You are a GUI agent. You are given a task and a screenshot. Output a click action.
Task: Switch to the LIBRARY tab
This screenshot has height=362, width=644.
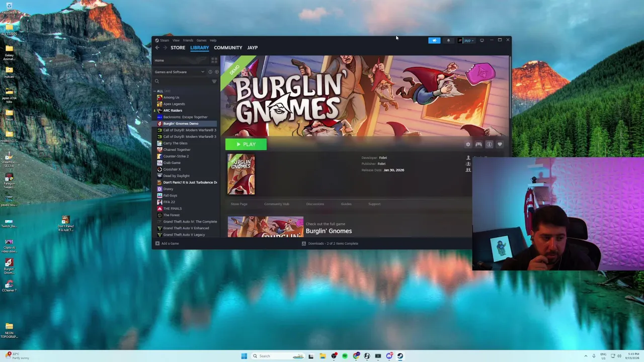(199, 48)
